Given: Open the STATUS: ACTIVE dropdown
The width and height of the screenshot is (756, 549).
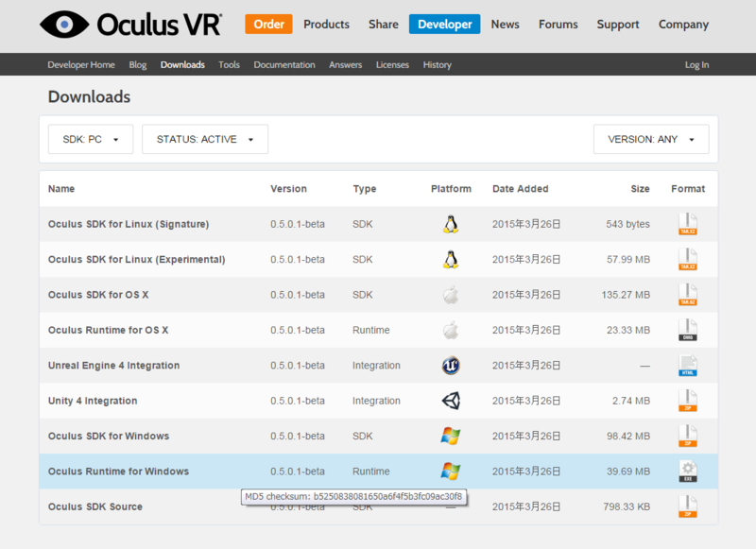Looking at the screenshot, I should click(204, 138).
